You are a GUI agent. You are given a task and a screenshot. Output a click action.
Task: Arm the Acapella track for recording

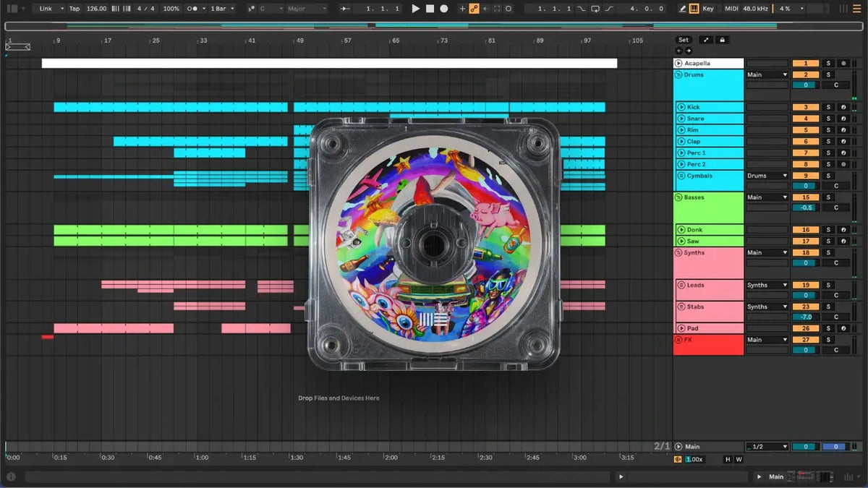pyautogui.click(x=843, y=64)
